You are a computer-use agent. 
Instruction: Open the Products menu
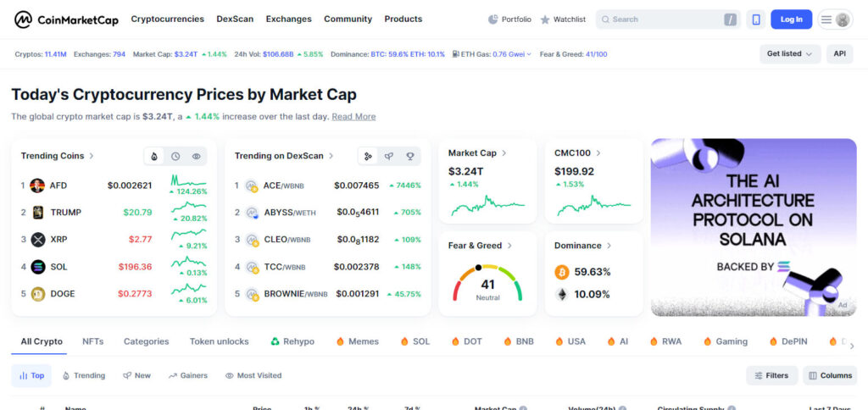[x=403, y=19]
